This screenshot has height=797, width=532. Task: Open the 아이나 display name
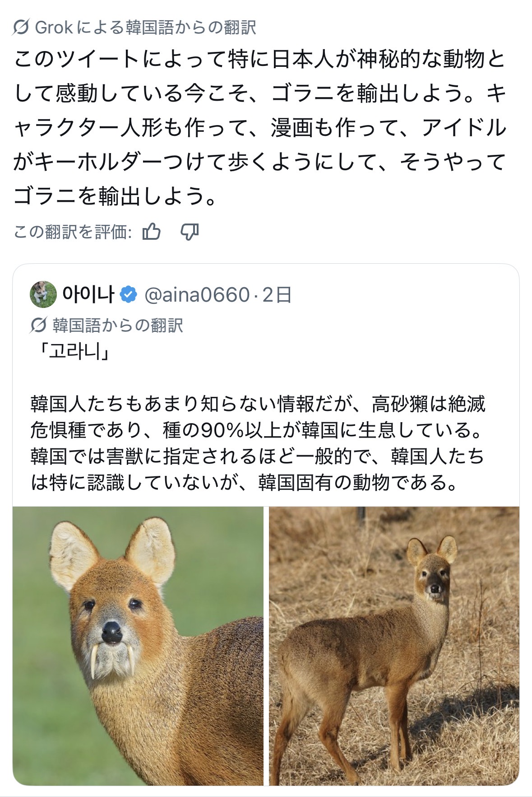(88, 294)
